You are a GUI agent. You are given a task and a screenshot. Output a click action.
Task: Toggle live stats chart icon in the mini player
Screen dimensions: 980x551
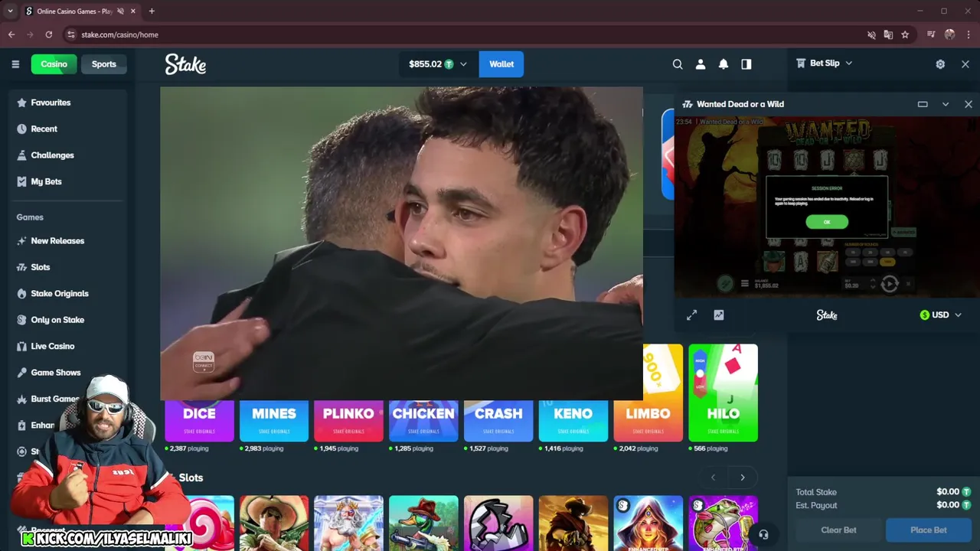coord(719,315)
